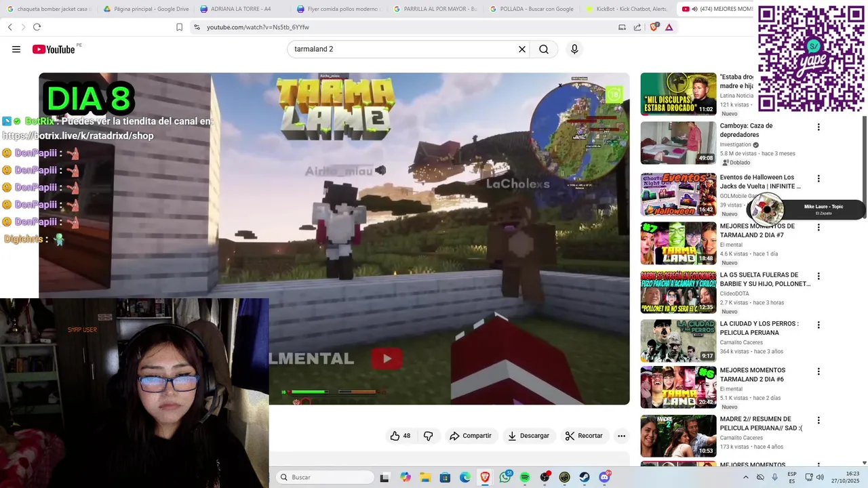Viewport: 868px width, 488px height.
Task: Open the Carnalito Caceres channel under MADRE 2
Action: click(741, 438)
